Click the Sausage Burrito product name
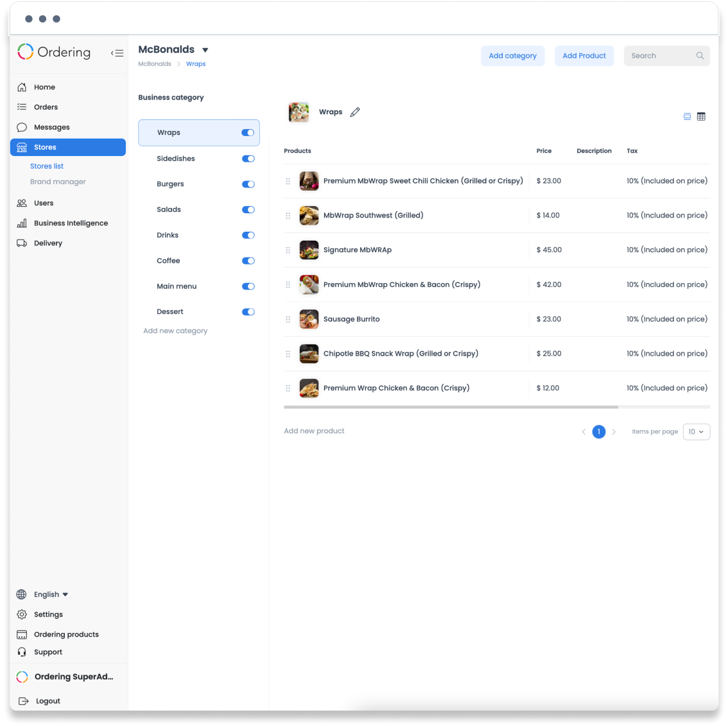 point(351,320)
